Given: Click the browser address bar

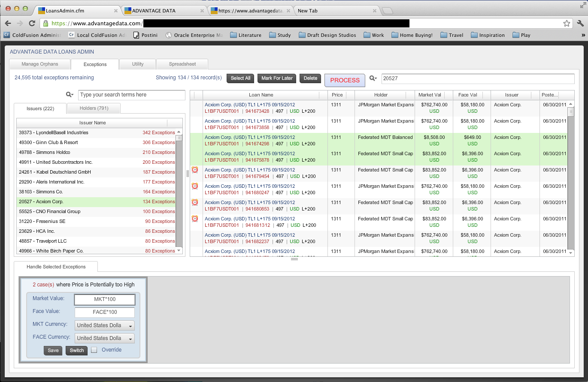Looking at the screenshot, I should (306, 23).
